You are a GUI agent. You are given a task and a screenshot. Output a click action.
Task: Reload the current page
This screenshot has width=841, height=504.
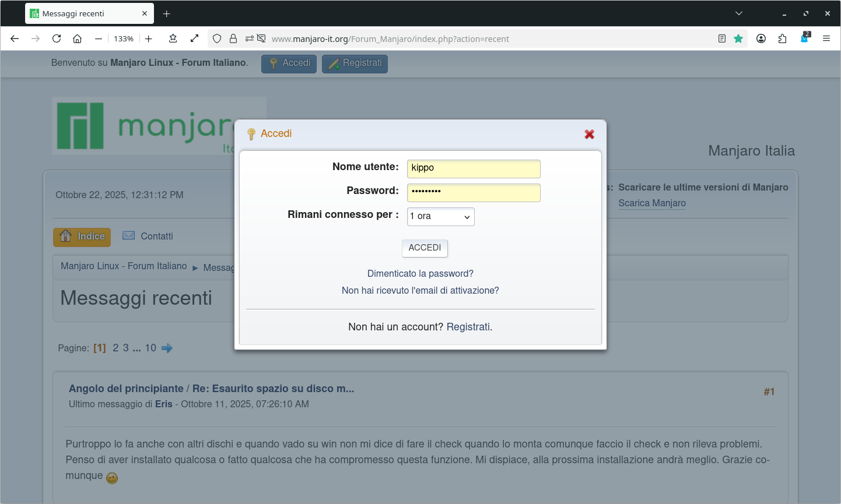[57, 38]
